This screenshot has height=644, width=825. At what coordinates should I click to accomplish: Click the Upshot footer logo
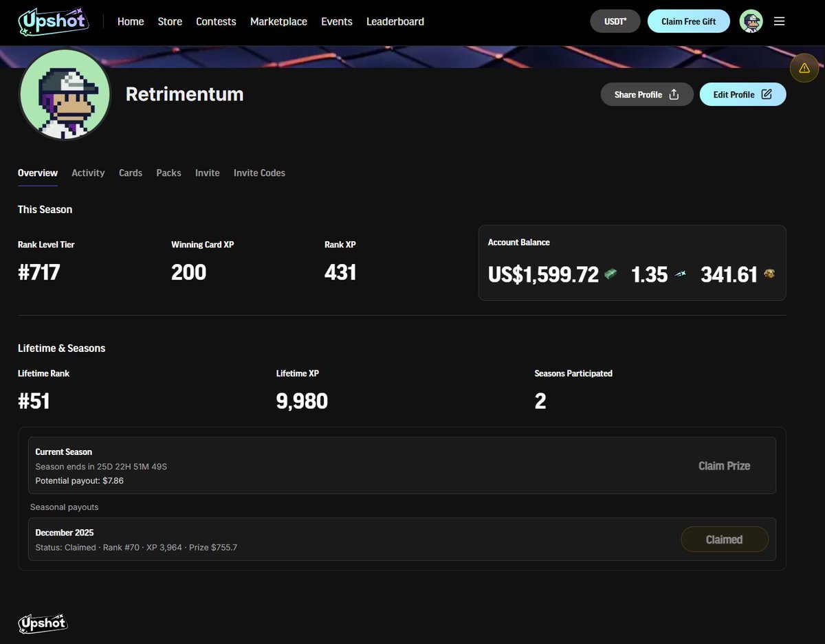coord(43,623)
